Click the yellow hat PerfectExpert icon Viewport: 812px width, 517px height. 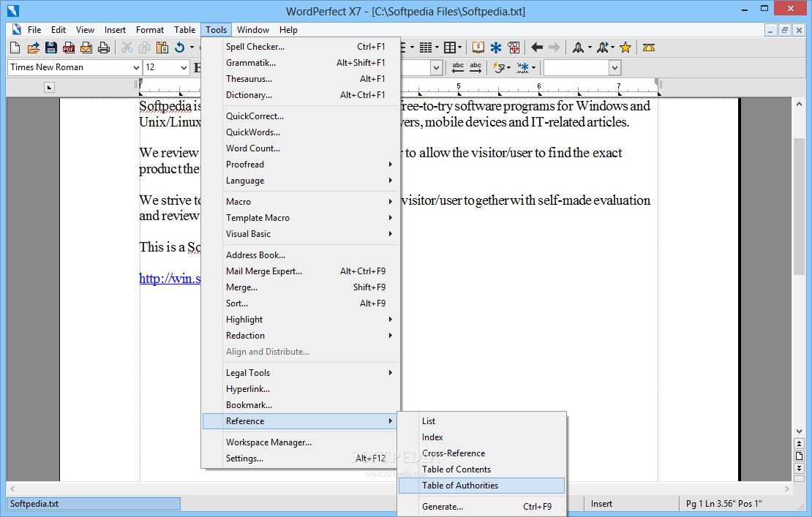point(649,48)
